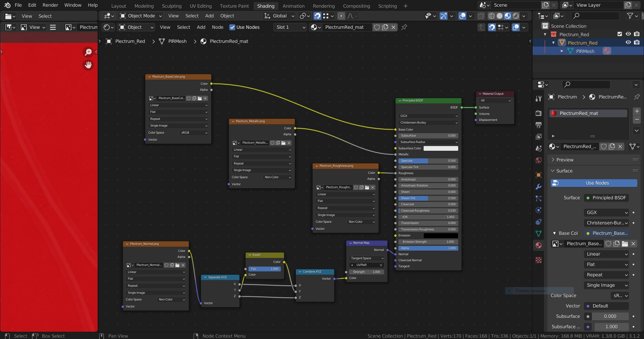
Task: Click the zoom magnifier gizmo in image editor
Action: [x=88, y=52]
